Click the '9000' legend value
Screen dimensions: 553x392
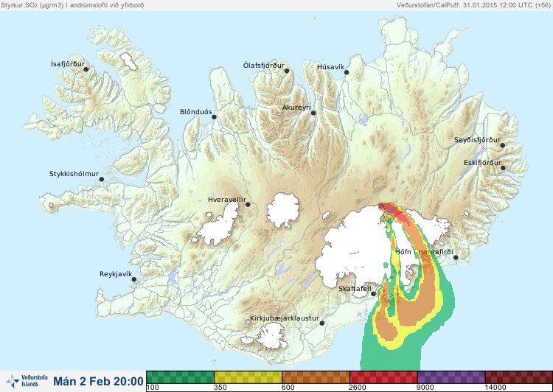[x=425, y=388]
